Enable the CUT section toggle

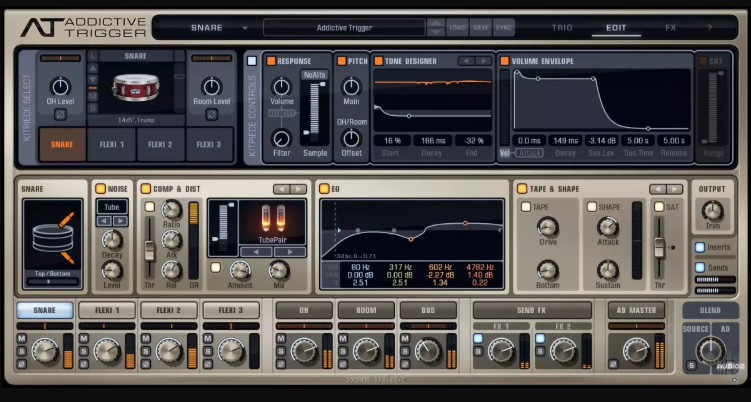tap(703, 61)
